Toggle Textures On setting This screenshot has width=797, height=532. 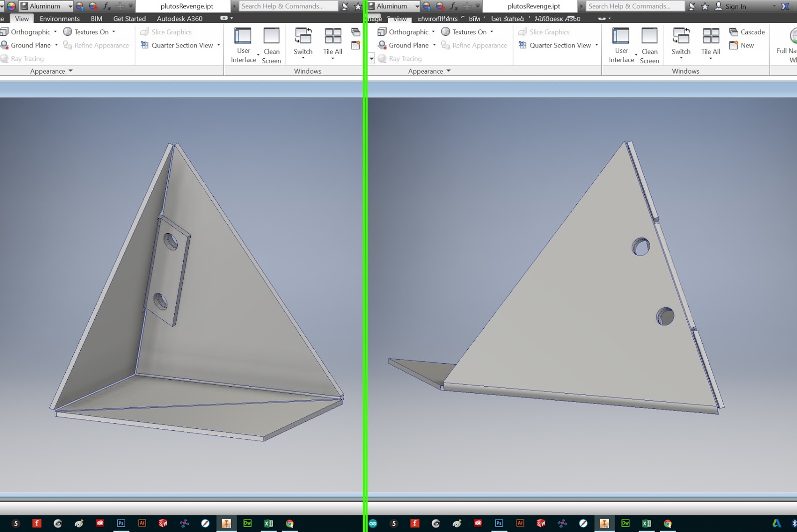[92, 31]
